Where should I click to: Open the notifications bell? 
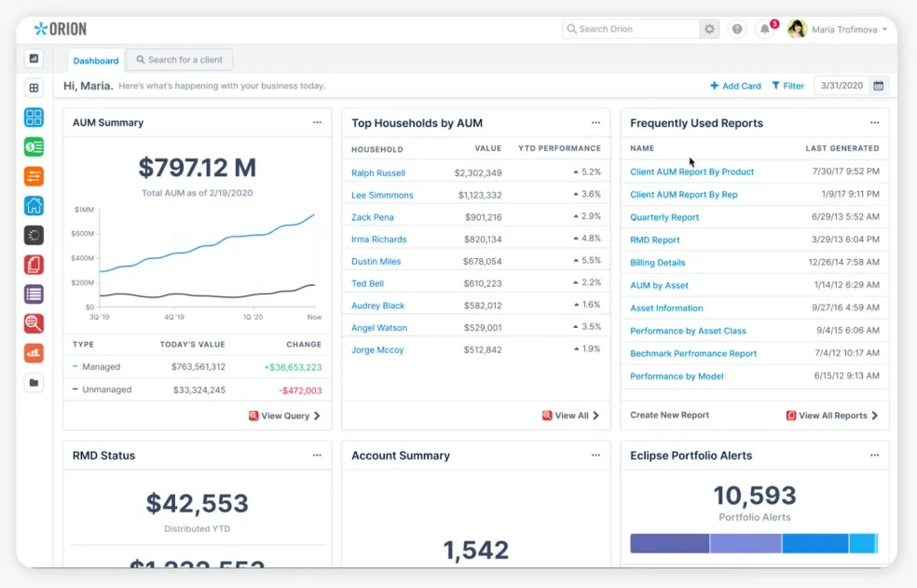pos(765,29)
